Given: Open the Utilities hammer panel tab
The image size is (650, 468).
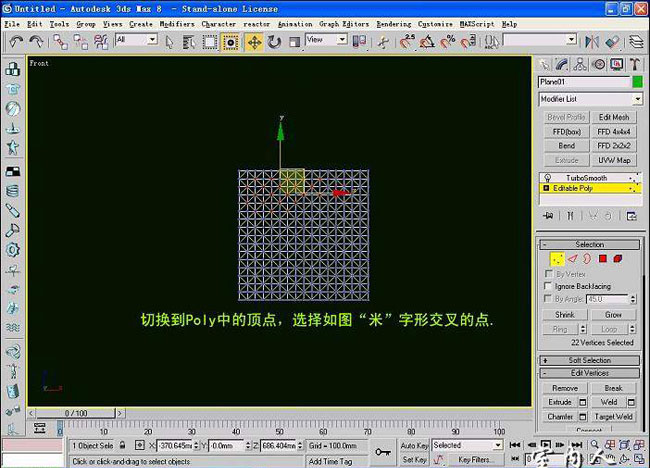Looking at the screenshot, I should [x=635, y=64].
